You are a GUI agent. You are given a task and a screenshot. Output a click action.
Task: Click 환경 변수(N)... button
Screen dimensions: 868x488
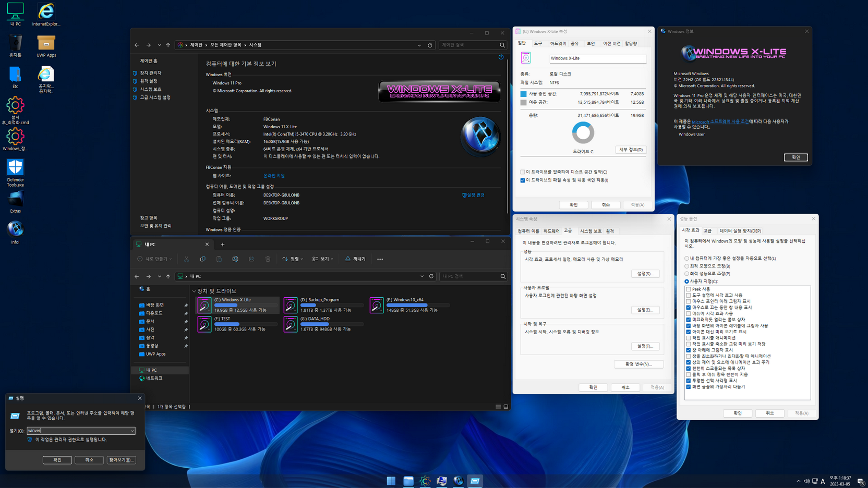(x=638, y=364)
